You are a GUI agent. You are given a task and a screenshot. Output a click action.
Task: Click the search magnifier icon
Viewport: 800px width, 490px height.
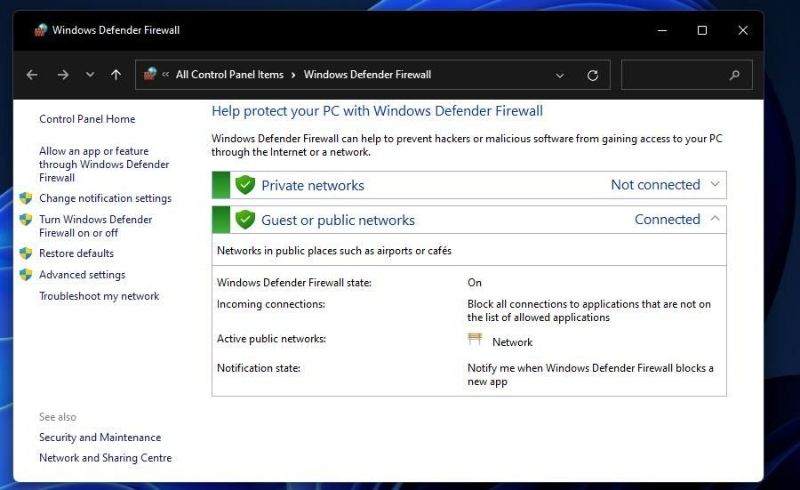[735, 75]
